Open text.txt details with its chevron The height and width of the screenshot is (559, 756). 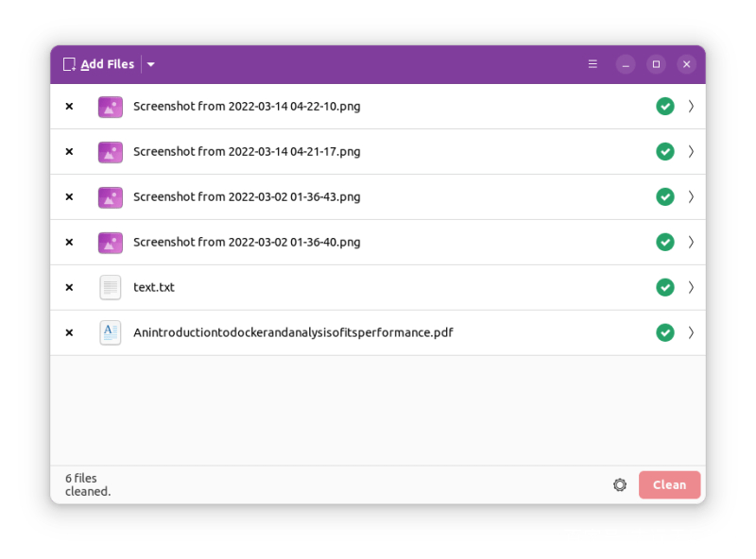point(691,287)
